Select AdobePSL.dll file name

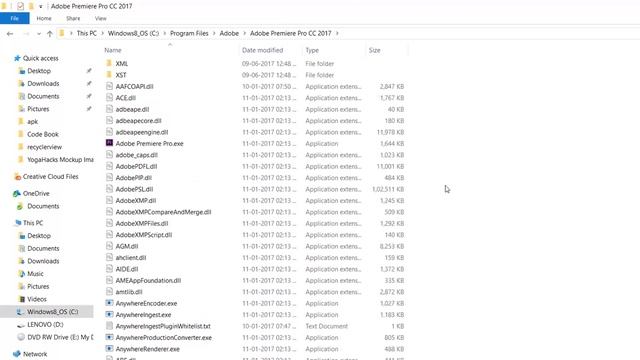coord(134,189)
